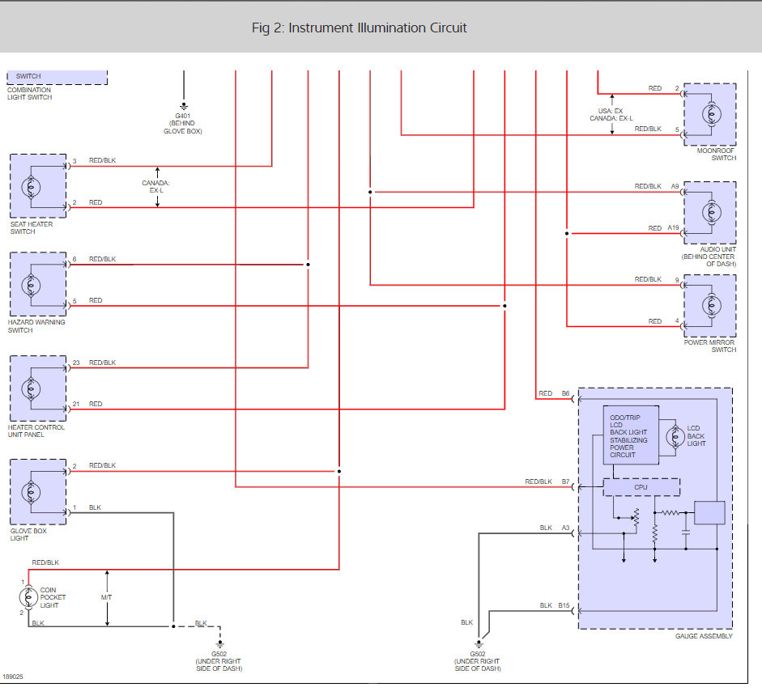Click the Seat Heater Switch lamp symbol
The height and width of the screenshot is (700, 762).
[x=31, y=187]
